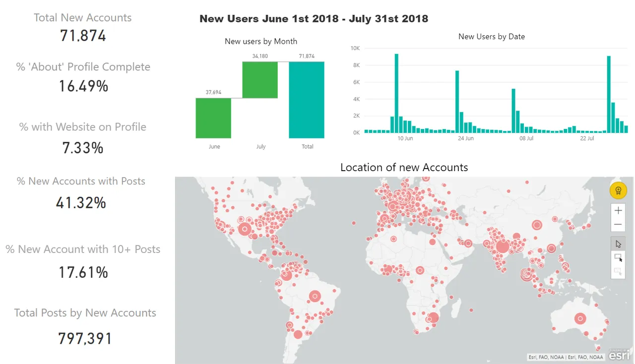
Task: Click the large bubble over Brazil
Action: coord(315,297)
